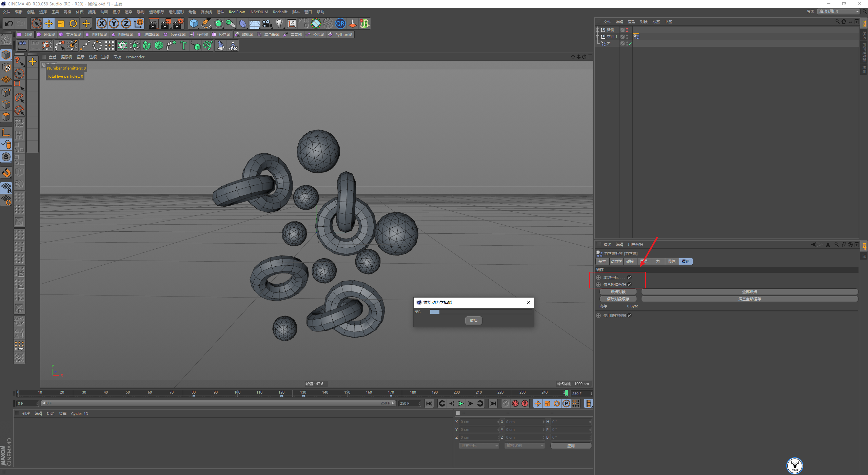Viewport: 868px width, 475px height.
Task: Open the 世界坐标 coordinate dropdown
Action: click(x=479, y=446)
